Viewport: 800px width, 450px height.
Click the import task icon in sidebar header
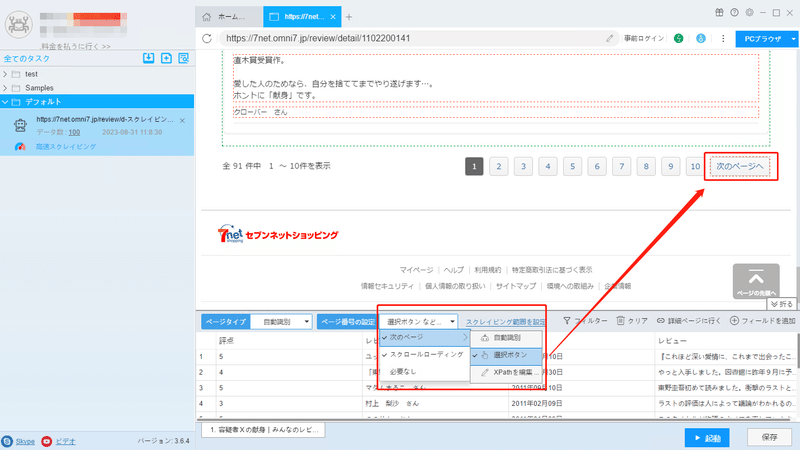[x=148, y=58]
